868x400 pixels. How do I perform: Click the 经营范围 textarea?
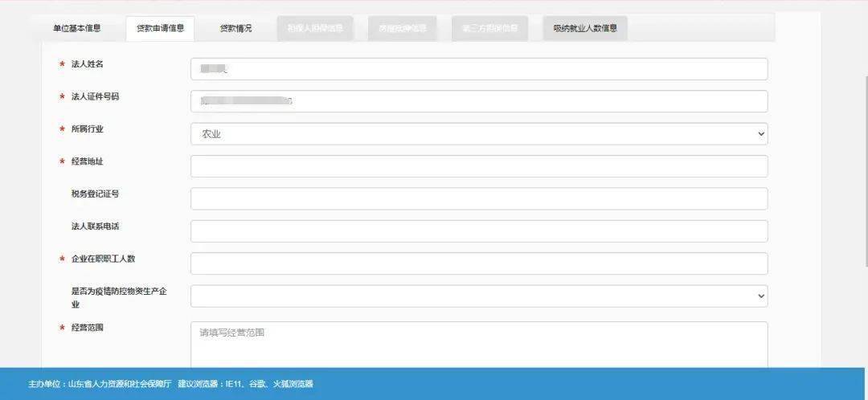pyautogui.click(x=479, y=345)
